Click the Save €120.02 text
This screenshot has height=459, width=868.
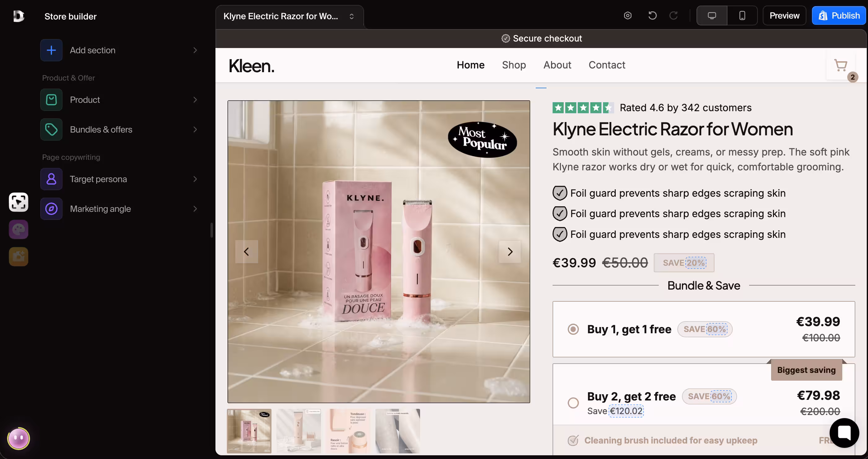(615, 411)
